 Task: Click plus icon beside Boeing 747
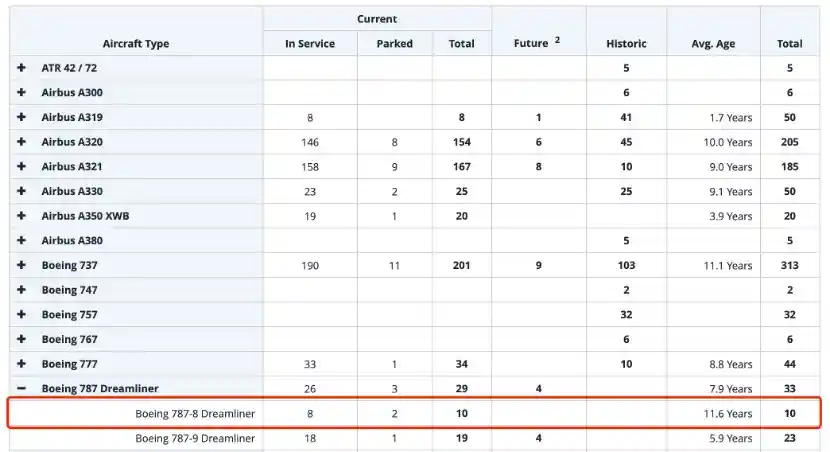[x=21, y=290]
